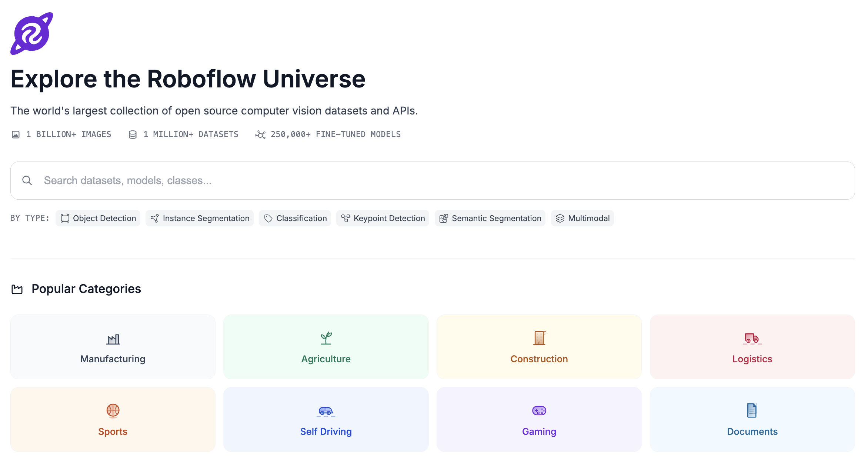868x466 pixels.
Task: Click the "250,000+ FINE-TUNED MODELS" stat text
Action: click(335, 134)
